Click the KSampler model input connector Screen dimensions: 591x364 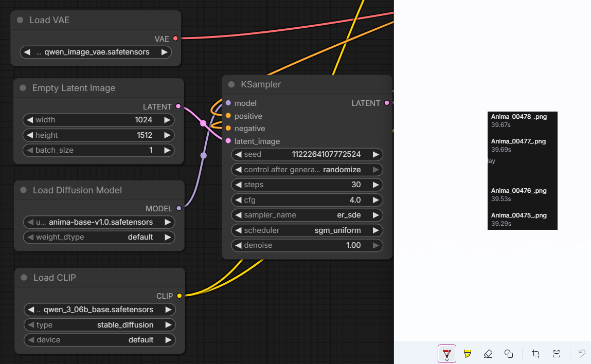point(228,103)
